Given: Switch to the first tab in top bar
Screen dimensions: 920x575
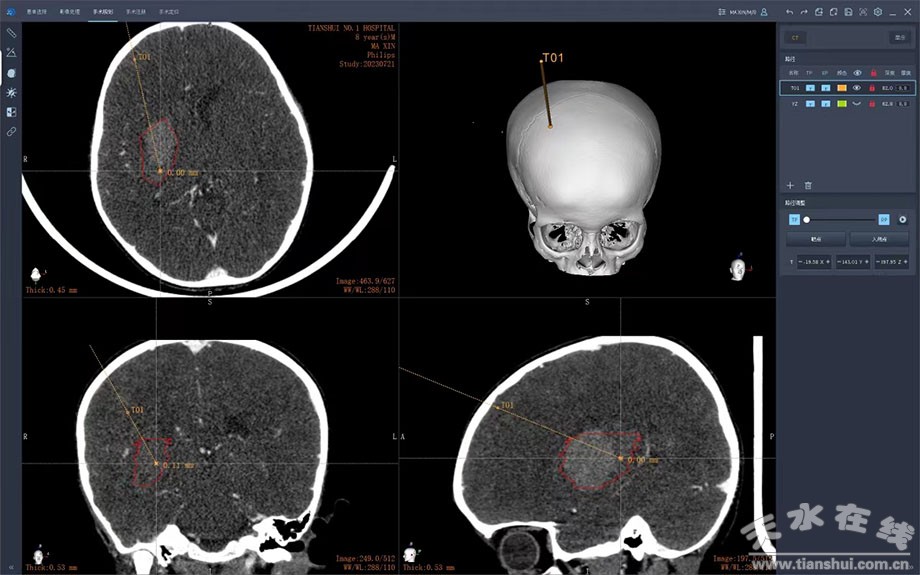Looking at the screenshot, I should tap(38, 12).
